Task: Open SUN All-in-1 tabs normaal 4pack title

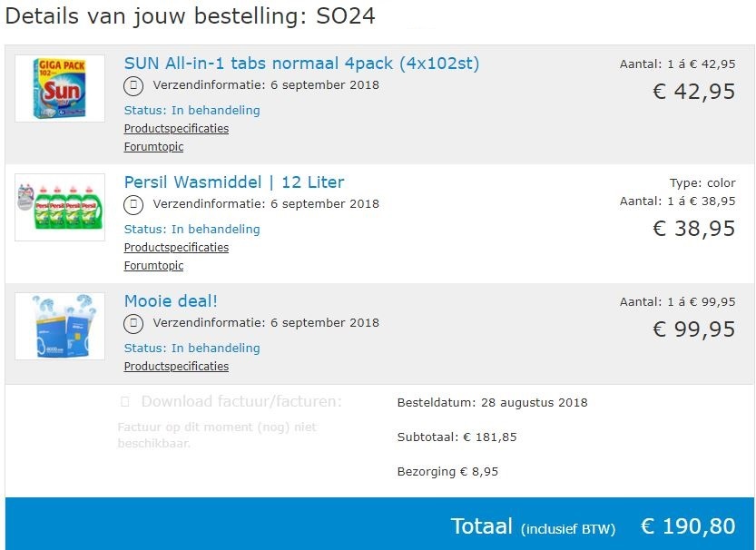Action: point(301,64)
